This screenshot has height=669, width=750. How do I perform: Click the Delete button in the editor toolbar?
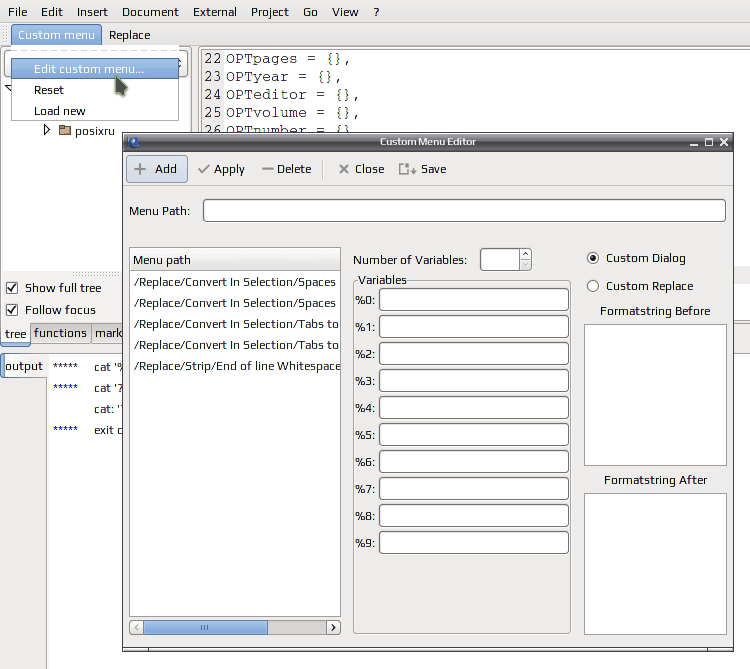point(287,169)
